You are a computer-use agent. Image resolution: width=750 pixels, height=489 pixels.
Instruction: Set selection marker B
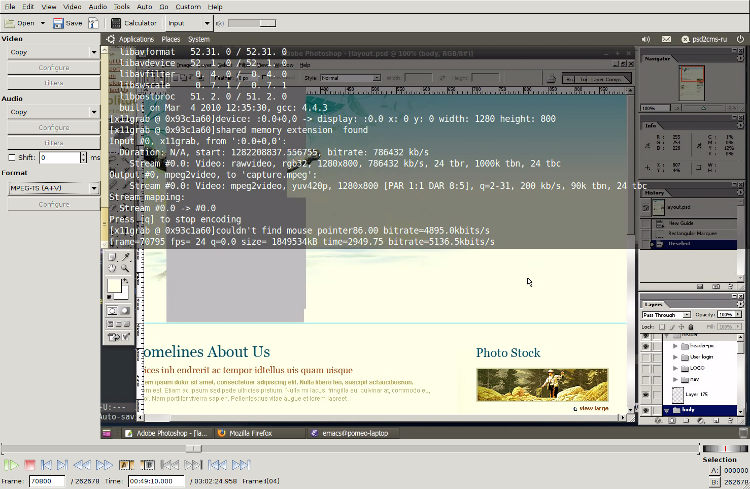coord(147,465)
